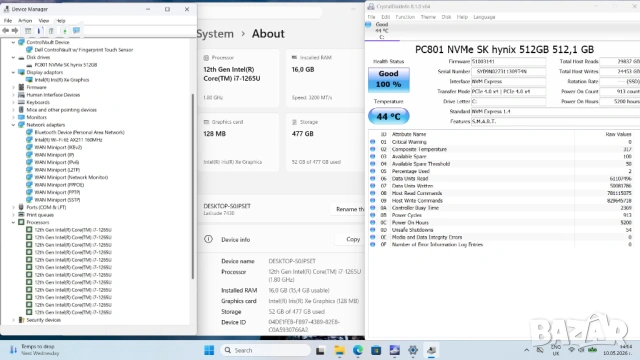The image size is (640, 360).
Task: Click Update driver toolbar icon with green arrow
Action: tap(64, 31)
